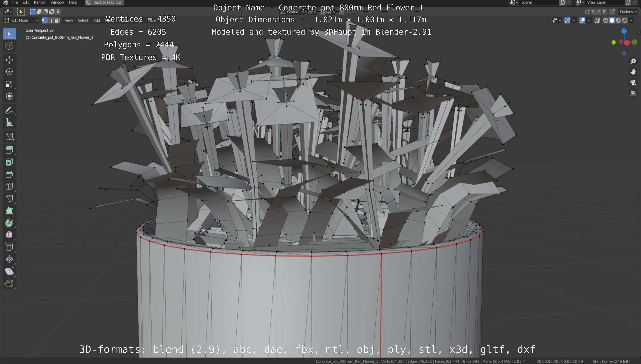Toggle Z axis mirror

(604, 12)
